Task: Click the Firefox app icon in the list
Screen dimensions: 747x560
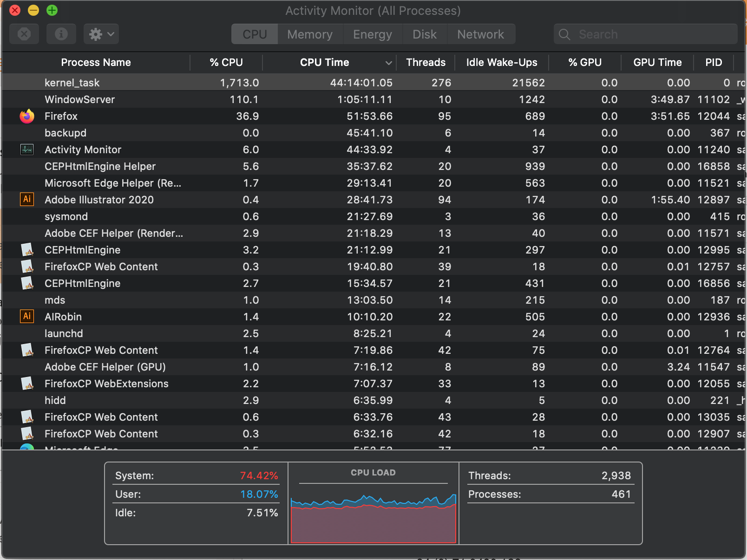Action: click(27, 116)
